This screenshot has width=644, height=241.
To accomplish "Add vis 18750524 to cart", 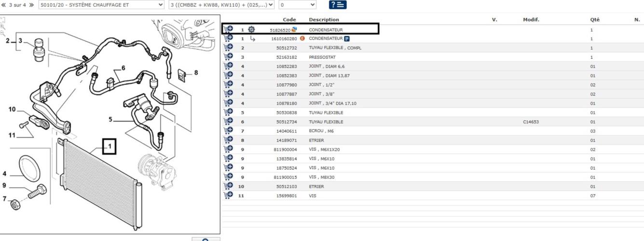I will pyautogui.click(x=229, y=168).
